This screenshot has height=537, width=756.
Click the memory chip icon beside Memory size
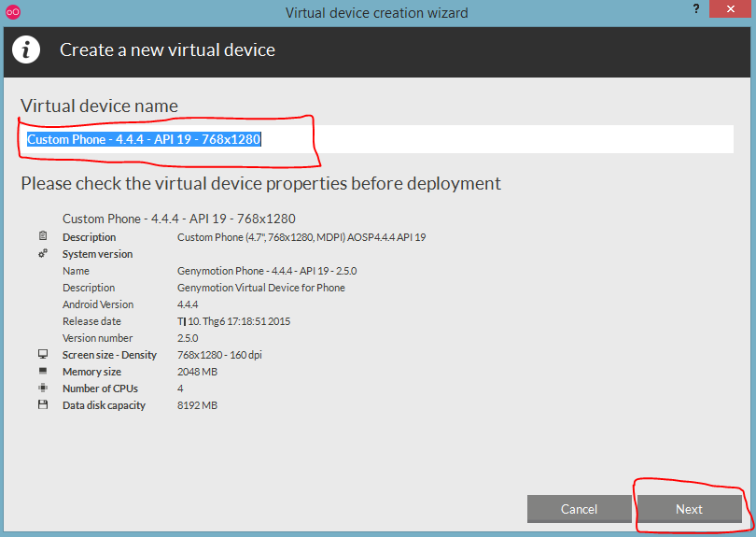pos(43,371)
